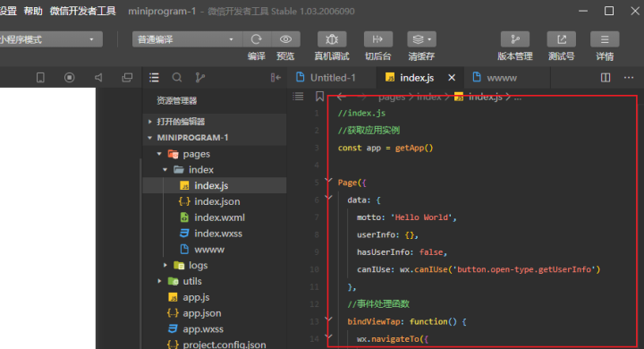Click the switch to background (切后台) icon
This screenshot has height=349, width=644.
(377, 39)
